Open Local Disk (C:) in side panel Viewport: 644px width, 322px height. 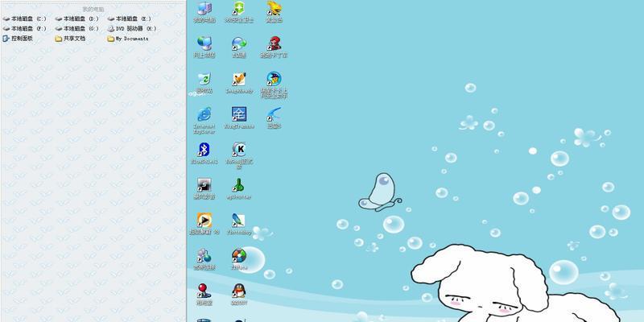[x=25, y=19]
